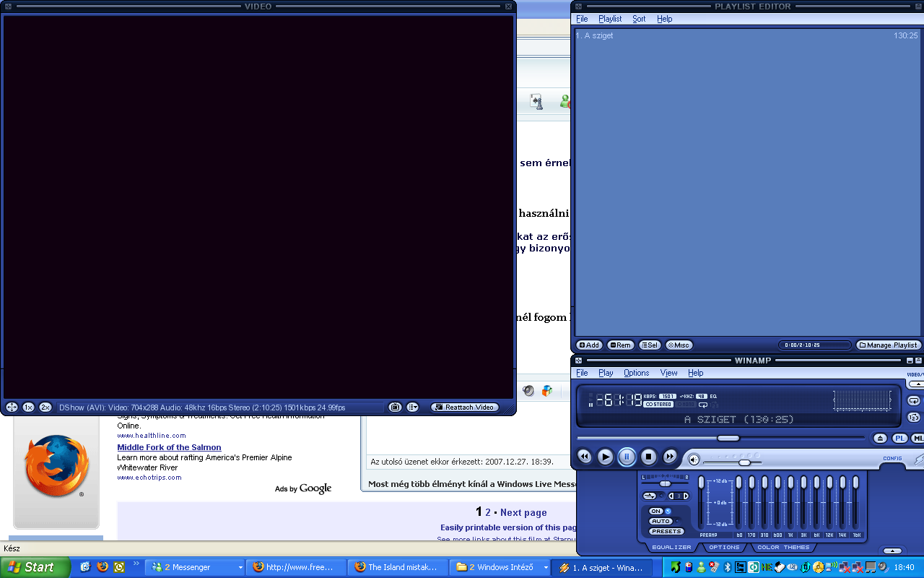Toggle Repeat mode in Winamp
The height and width of the screenshot is (578, 924).
point(913,401)
